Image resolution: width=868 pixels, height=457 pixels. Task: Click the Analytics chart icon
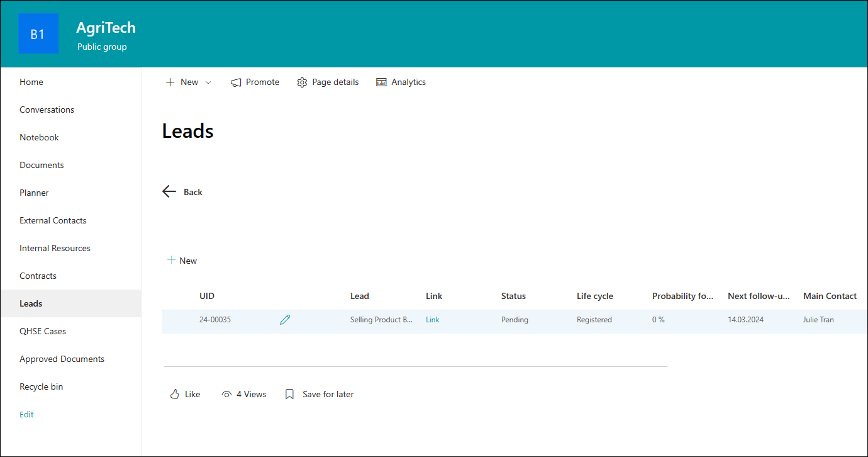[x=381, y=82]
